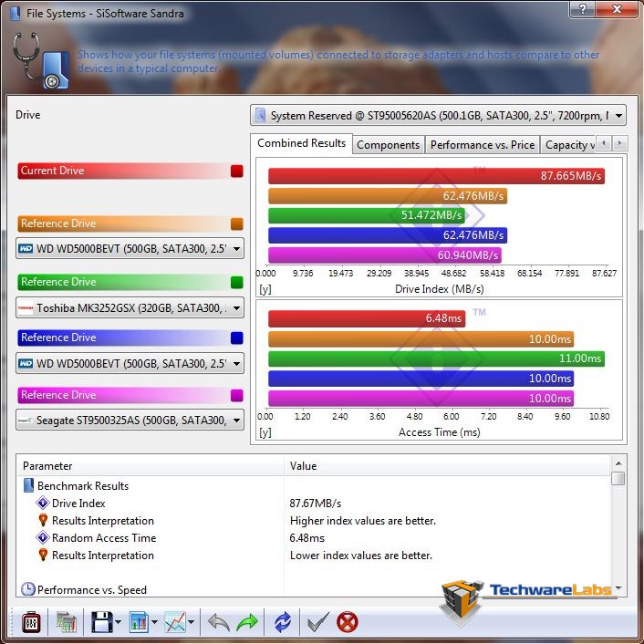Click the red Current Drive label bar
644x644 pixels.
pyautogui.click(x=123, y=171)
